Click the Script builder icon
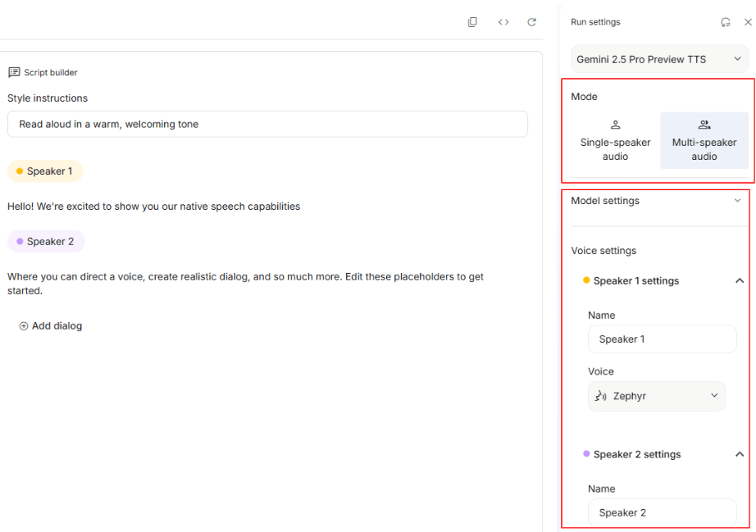Screen dimensions: 756x532 click(14, 72)
